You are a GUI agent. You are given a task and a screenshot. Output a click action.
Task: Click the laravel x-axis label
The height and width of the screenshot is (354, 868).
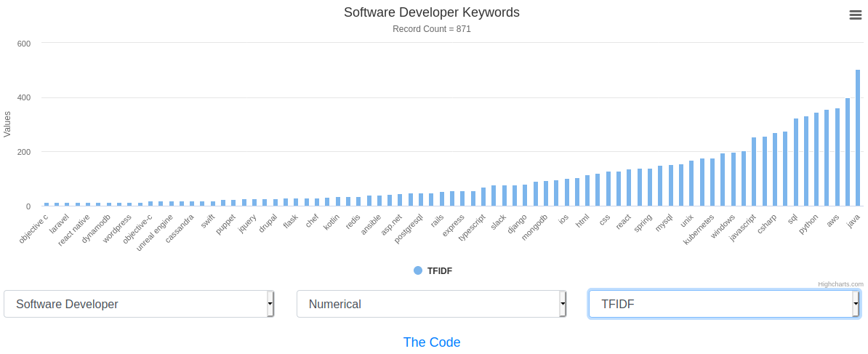coord(58,224)
